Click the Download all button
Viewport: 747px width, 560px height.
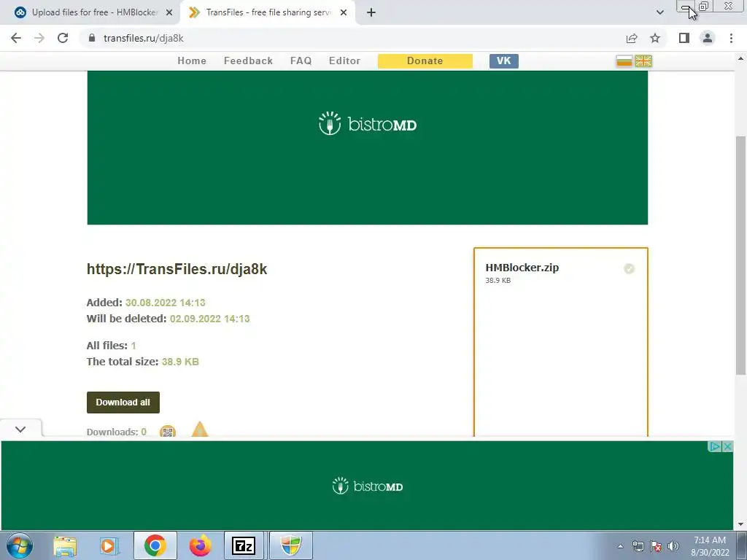123,402
